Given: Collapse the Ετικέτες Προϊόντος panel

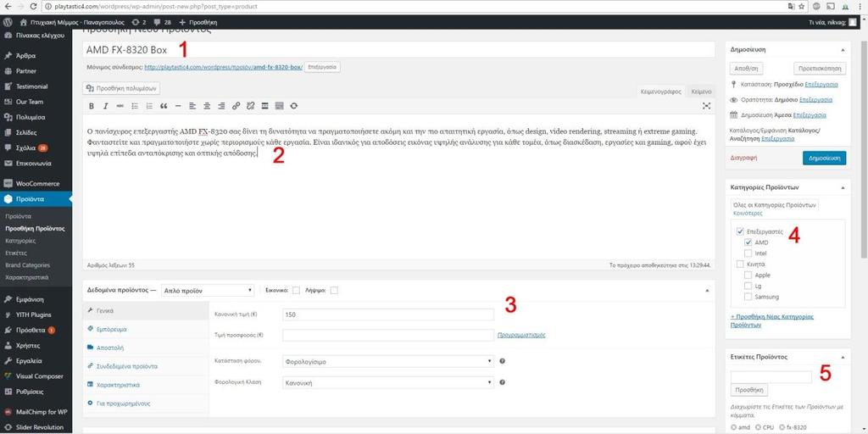Looking at the screenshot, I should 843,357.
